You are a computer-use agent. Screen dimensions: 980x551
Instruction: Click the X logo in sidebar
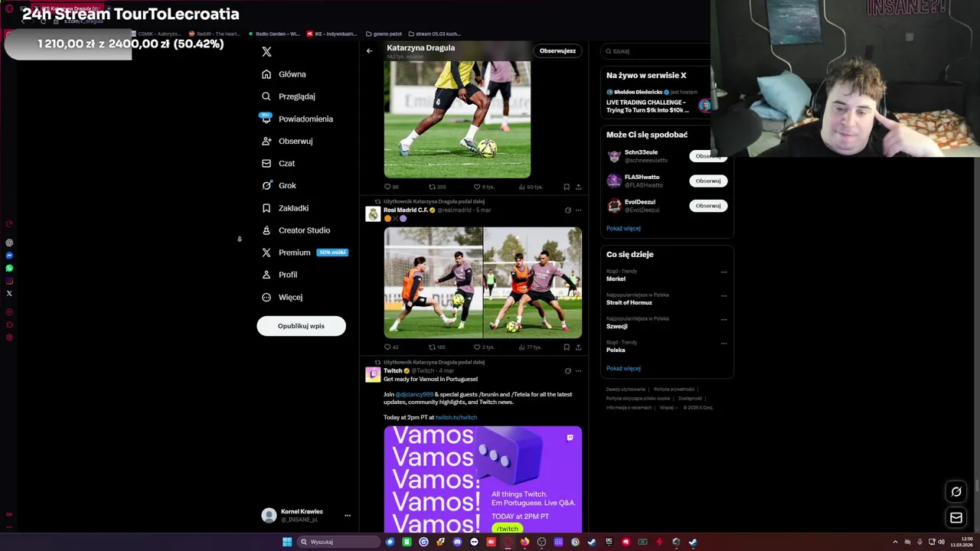(266, 51)
